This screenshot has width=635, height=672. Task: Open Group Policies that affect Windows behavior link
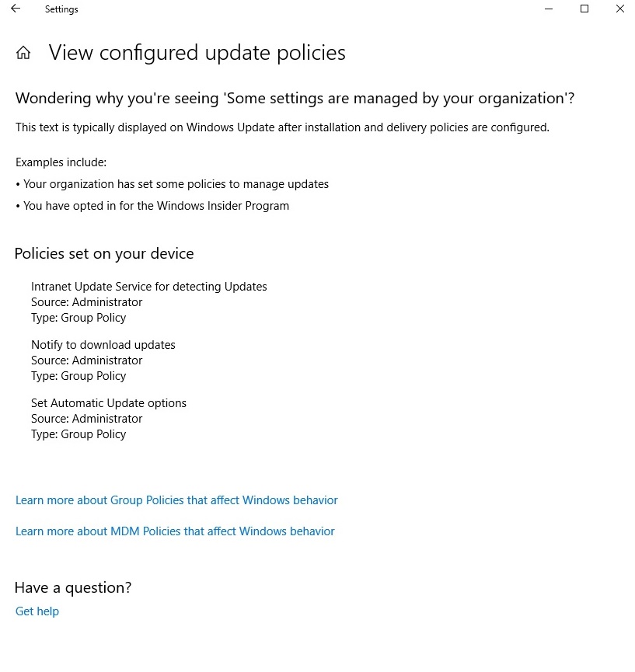(176, 500)
